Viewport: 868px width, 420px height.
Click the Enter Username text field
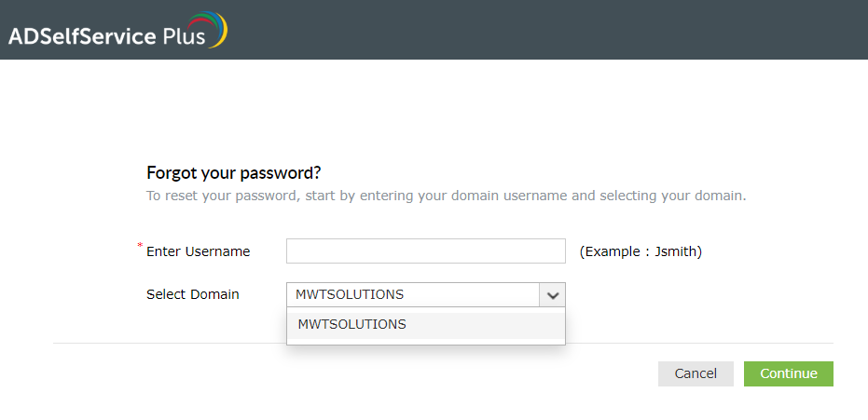425,251
